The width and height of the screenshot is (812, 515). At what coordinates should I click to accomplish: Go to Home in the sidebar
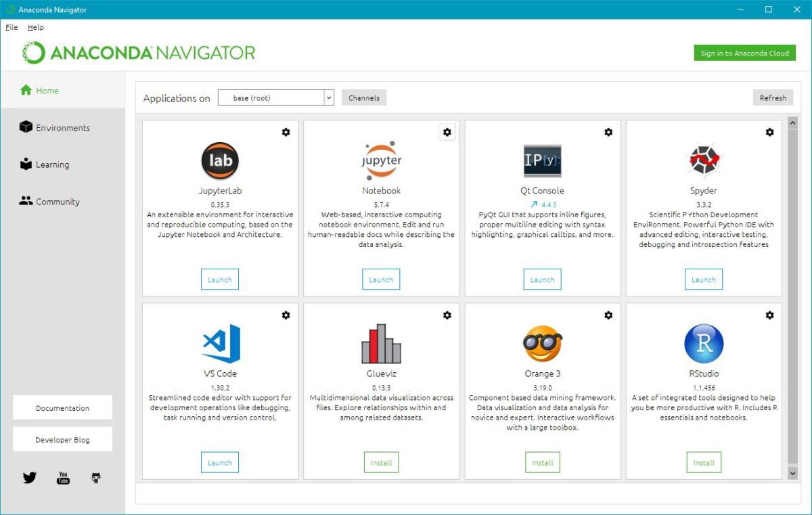(63, 90)
